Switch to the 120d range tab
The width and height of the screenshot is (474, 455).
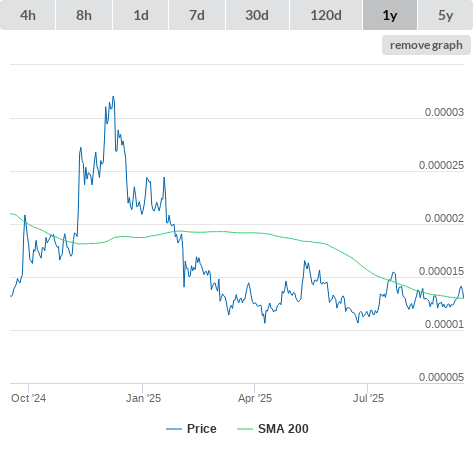coord(326,15)
